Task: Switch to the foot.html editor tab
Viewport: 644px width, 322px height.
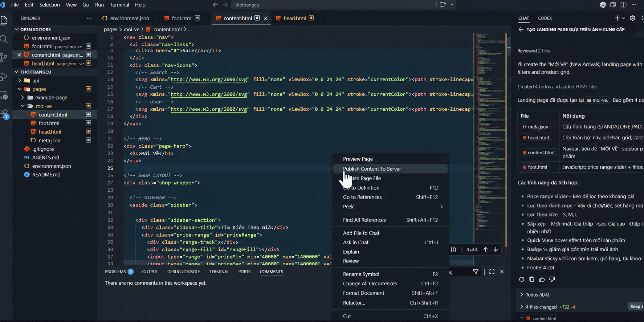Action: [182, 18]
